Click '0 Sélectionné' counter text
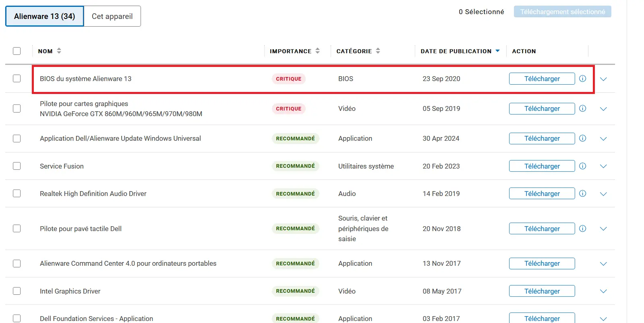The image size is (644, 323). pyautogui.click(x=481, y=12)
